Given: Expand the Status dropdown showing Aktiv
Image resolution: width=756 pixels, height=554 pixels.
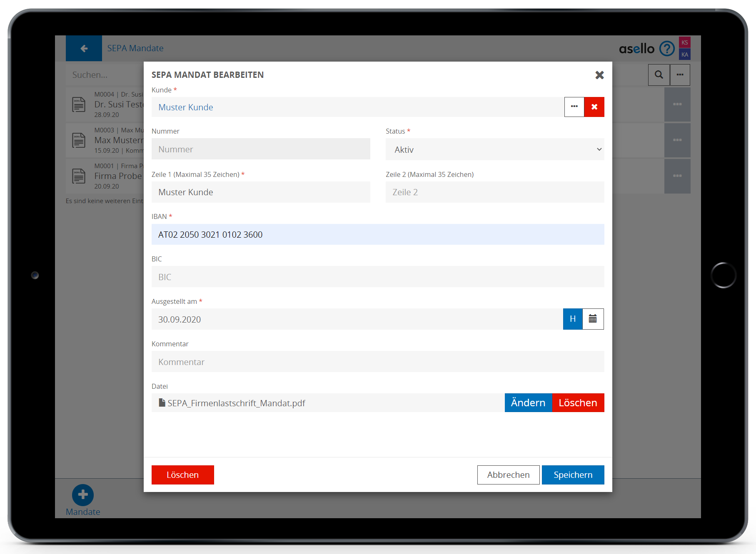Looking at the screenshot, I should (494, 149).
